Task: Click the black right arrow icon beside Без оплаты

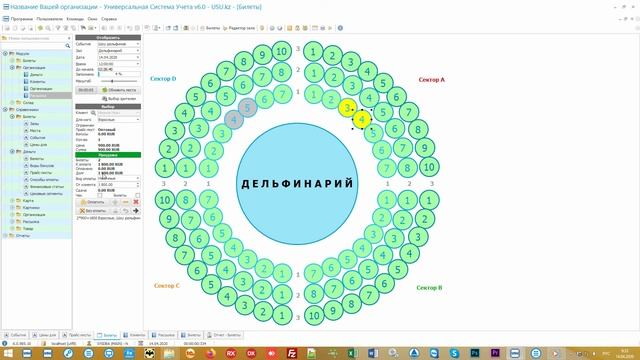Action: click(x=136, y=211)
